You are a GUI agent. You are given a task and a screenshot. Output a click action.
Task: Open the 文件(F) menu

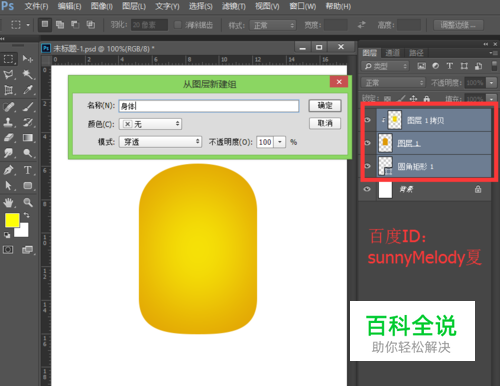point(37,6)
